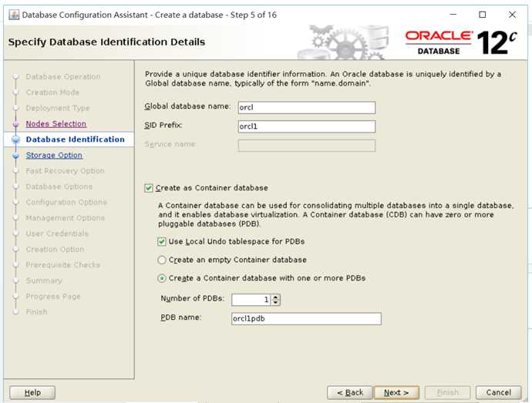Click the Nodes Selection step bullet icon
Screen dimensions: 532x403
coord(15,124)
